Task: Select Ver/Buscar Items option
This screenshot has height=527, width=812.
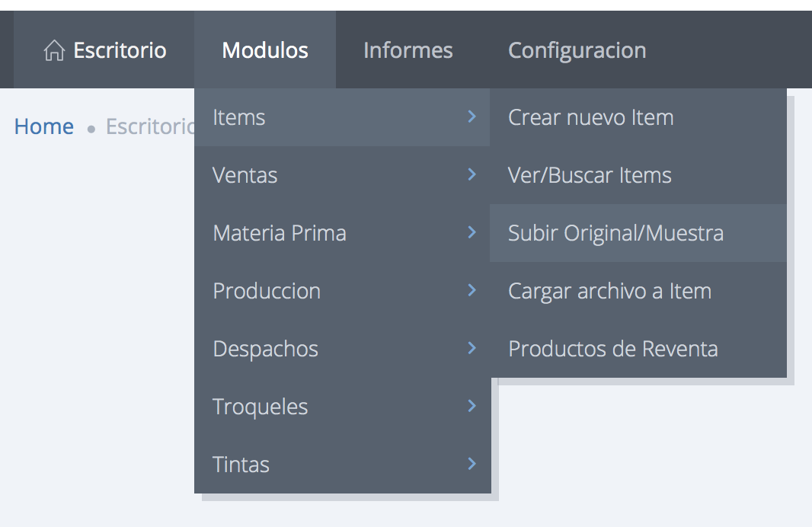Action: [x=590, y=175]
